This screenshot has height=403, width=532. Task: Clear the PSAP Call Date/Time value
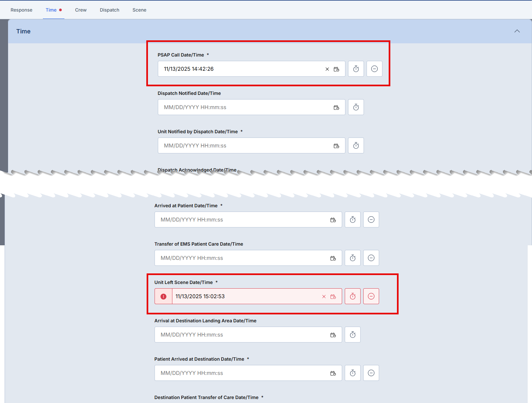[327, 69]
